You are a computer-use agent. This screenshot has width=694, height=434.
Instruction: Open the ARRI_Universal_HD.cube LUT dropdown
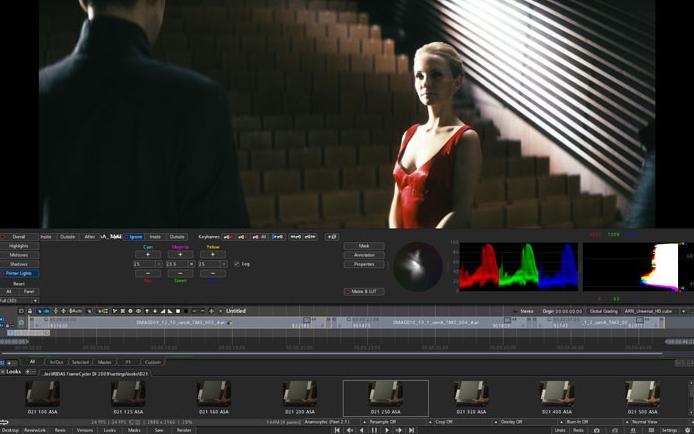pyautogui.click(x=655, y=311)
